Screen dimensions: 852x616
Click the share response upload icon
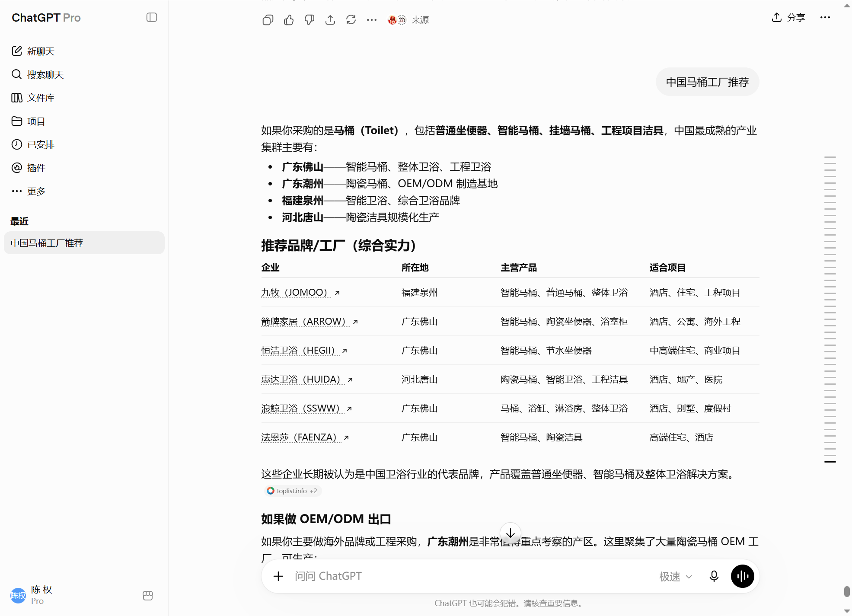(330, 20)
